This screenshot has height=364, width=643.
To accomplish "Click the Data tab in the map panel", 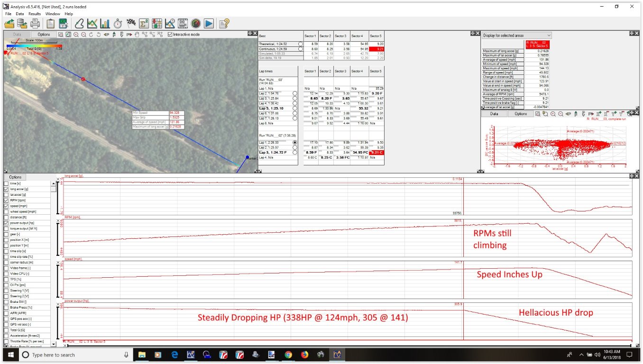I will click(17, 35).
